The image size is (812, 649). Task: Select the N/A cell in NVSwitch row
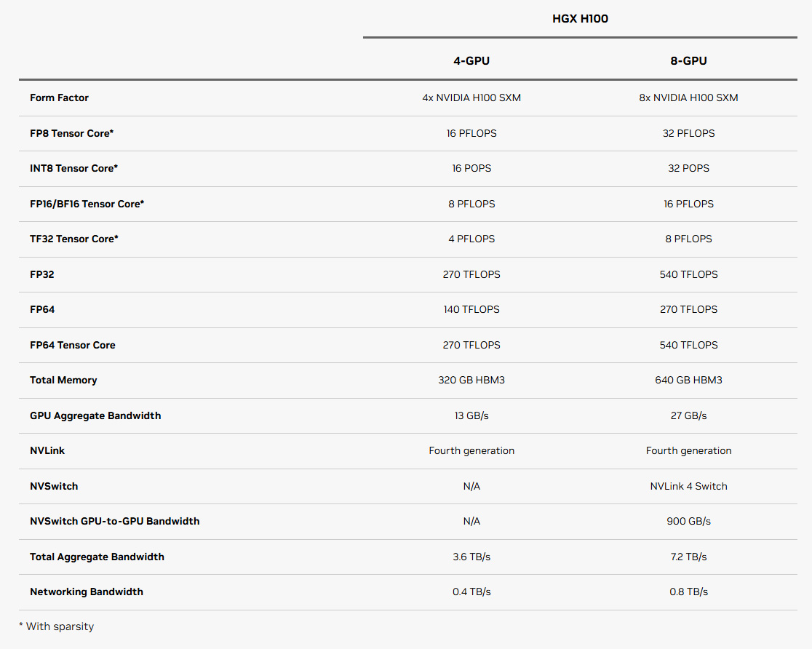471,486
